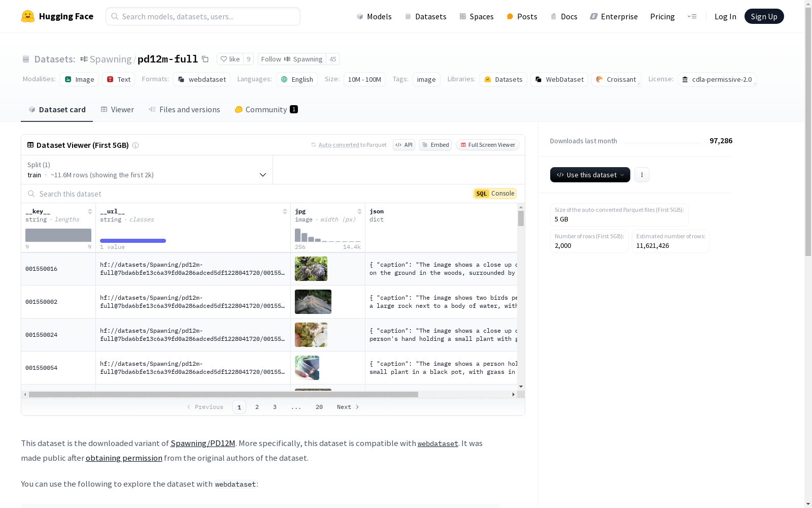Screen dimensions: 812x508
Task: Open the Community tab
Action: [266, 109]
